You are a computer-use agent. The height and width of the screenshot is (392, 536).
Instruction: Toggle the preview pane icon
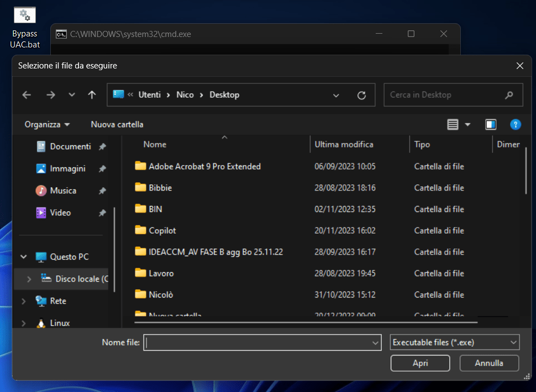[x=491, y=124]
